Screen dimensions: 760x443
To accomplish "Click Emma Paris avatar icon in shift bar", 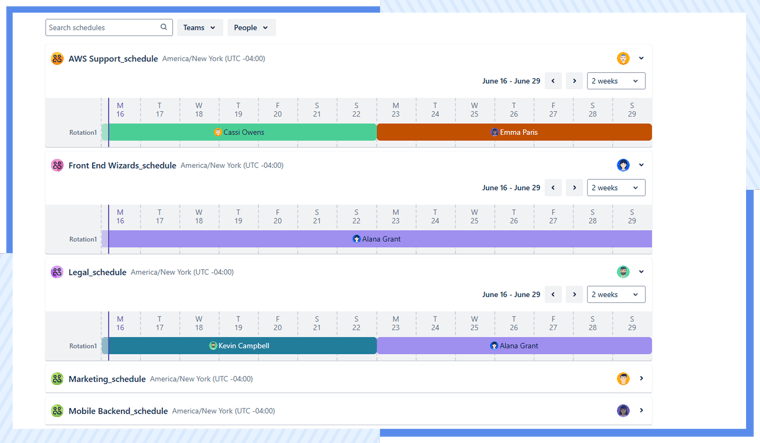I will (x=495, y=132).
